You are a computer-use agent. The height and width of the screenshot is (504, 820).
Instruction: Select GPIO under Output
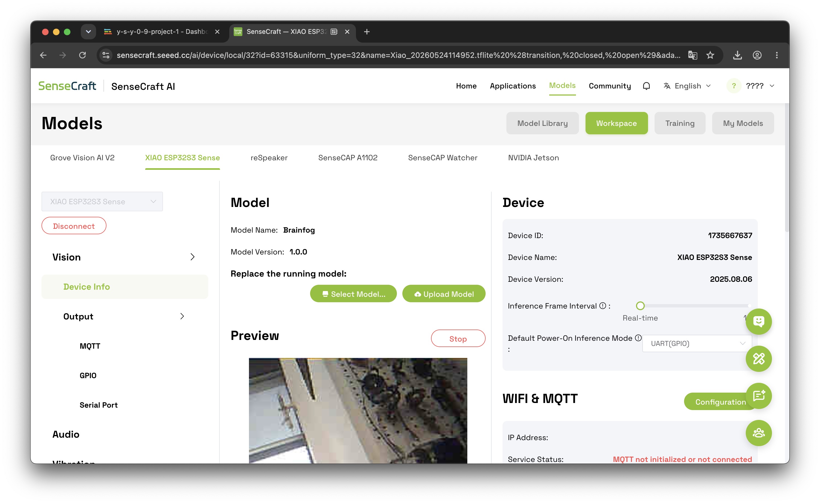pyautogui.click(x=88, y=375)
